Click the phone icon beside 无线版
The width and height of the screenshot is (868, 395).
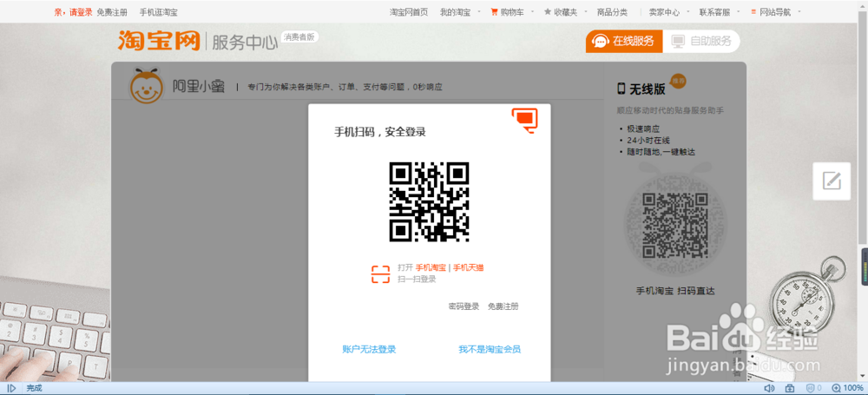pos(621,89)
